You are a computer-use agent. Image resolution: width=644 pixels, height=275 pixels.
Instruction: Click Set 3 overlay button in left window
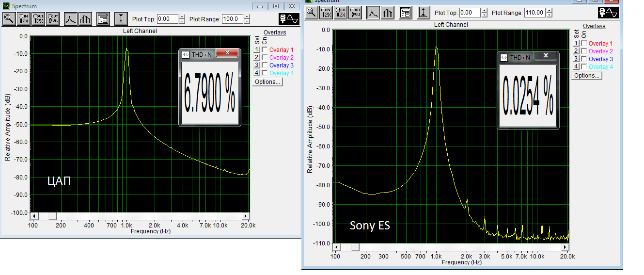point(257,65)
